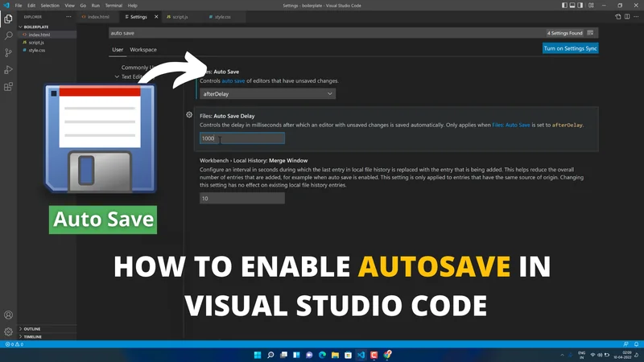Image resolution: width=644 pixels, height=362 pixels.
Task: Expand the Outline section
Action: [x=32, y=329]
